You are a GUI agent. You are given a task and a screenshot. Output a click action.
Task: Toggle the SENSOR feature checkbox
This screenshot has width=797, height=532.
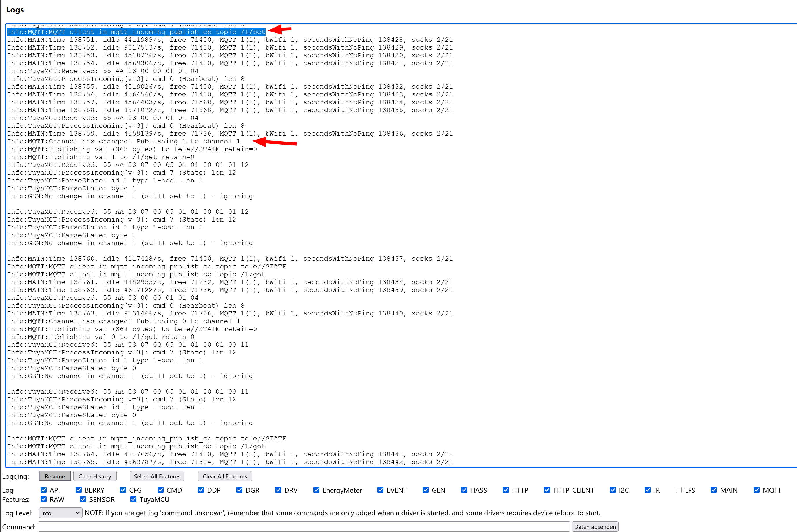click(83, 499)
